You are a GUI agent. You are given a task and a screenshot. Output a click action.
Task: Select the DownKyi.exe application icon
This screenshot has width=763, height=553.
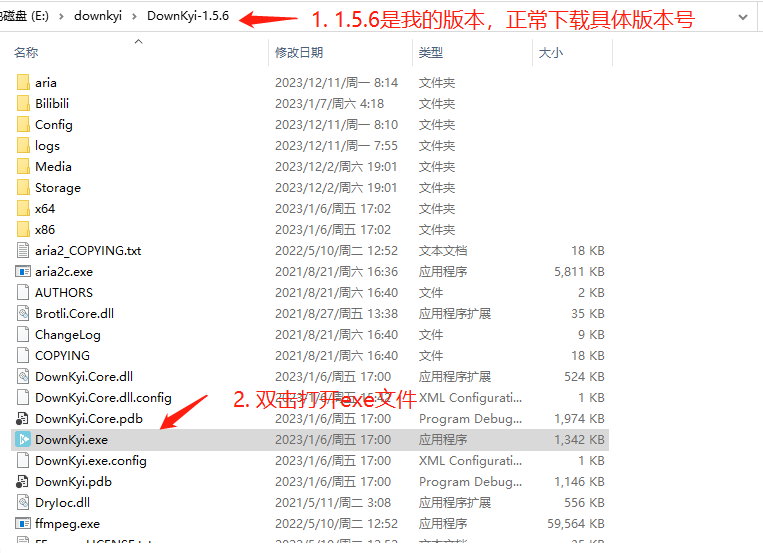[x=23, y=440]
